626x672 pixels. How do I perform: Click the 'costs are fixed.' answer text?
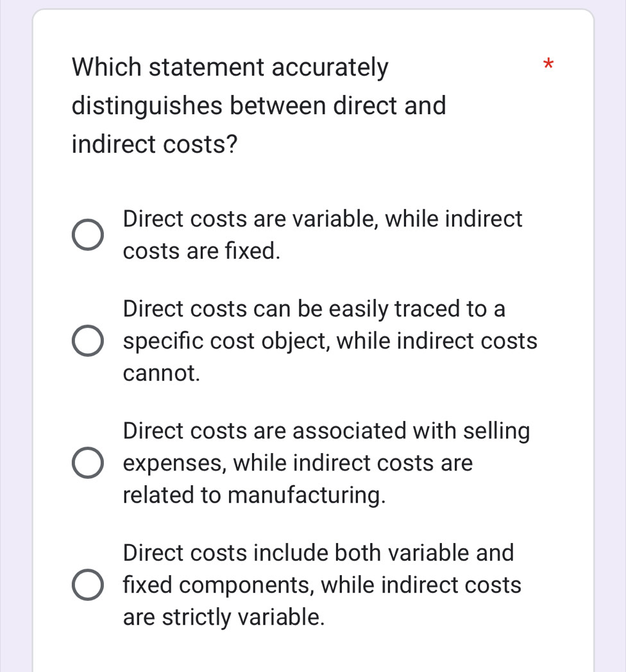(x=201, y=251)
